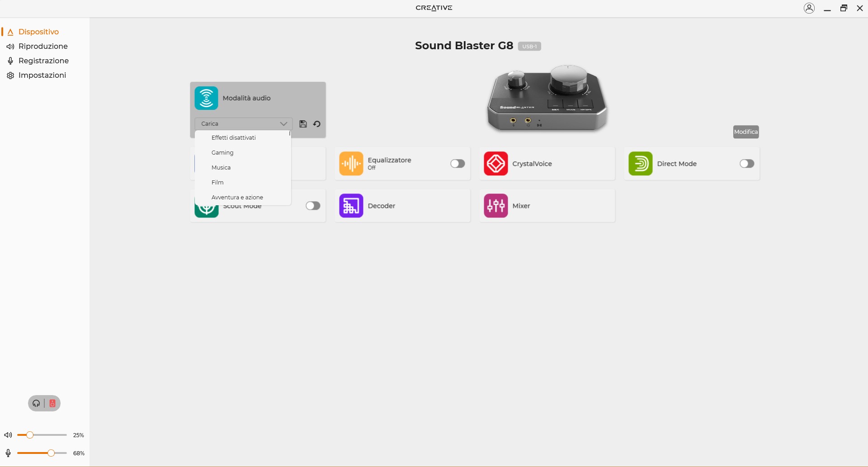Open the Riproduzione section
Image resolution: width=868 pixels, height=467 pixels.
tap(43, 46)
